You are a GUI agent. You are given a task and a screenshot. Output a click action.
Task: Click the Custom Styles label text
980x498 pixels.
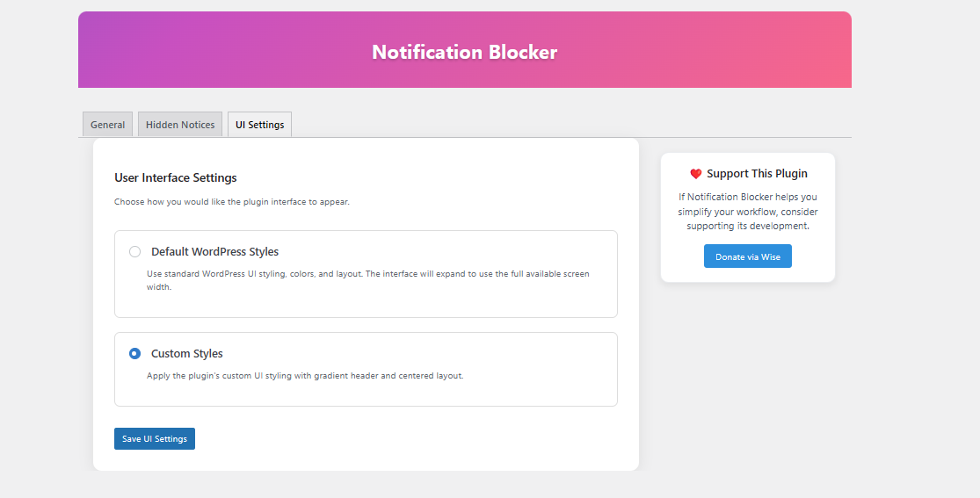pos(187,354)
